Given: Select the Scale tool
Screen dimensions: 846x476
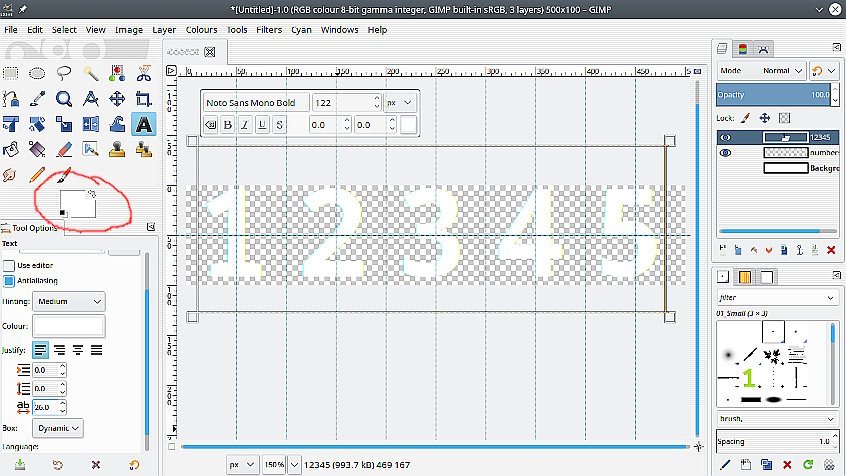Looking at the screenshot, I should 64,124.
